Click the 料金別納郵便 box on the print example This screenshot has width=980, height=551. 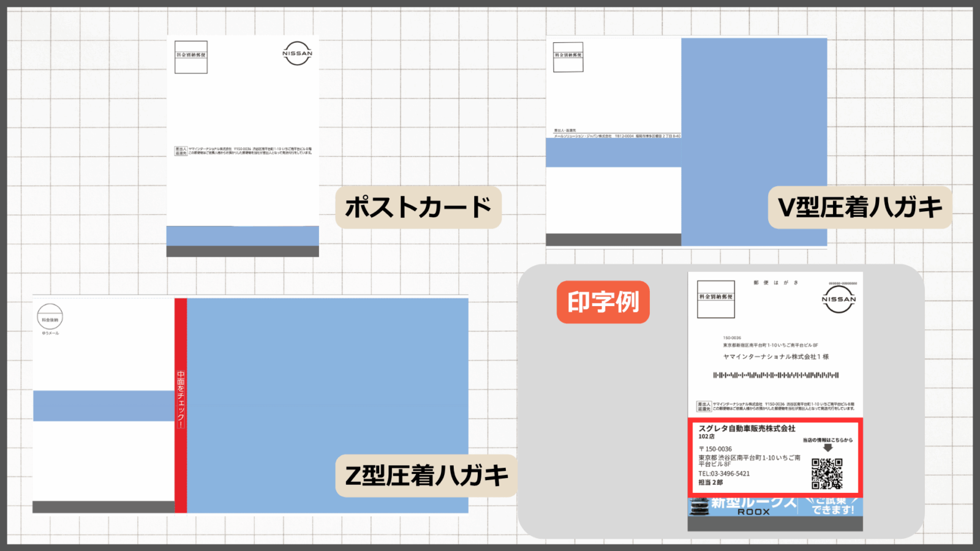coord(715,299)
